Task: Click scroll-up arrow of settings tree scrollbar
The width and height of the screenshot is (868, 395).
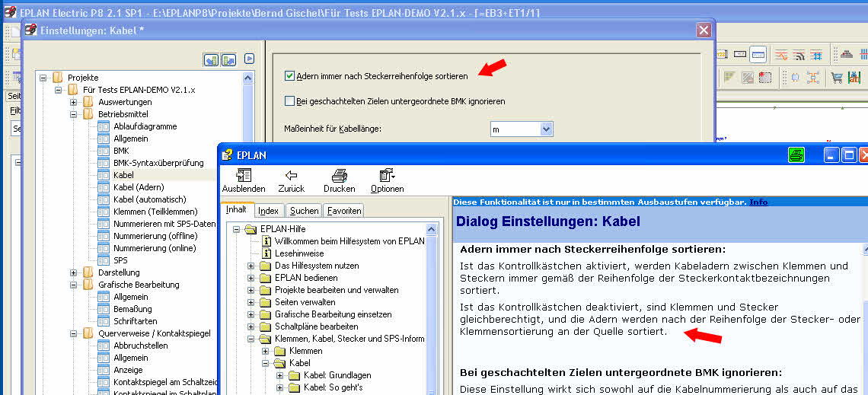Action: 248,78
